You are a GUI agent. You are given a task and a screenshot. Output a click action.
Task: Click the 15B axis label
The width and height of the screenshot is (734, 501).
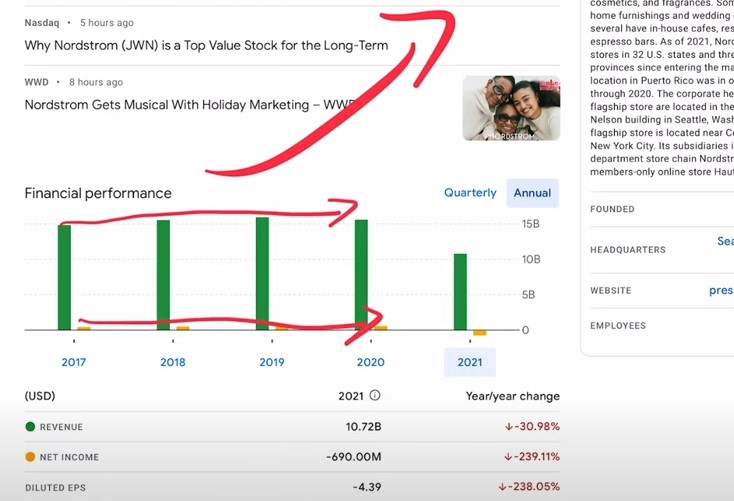530,224
